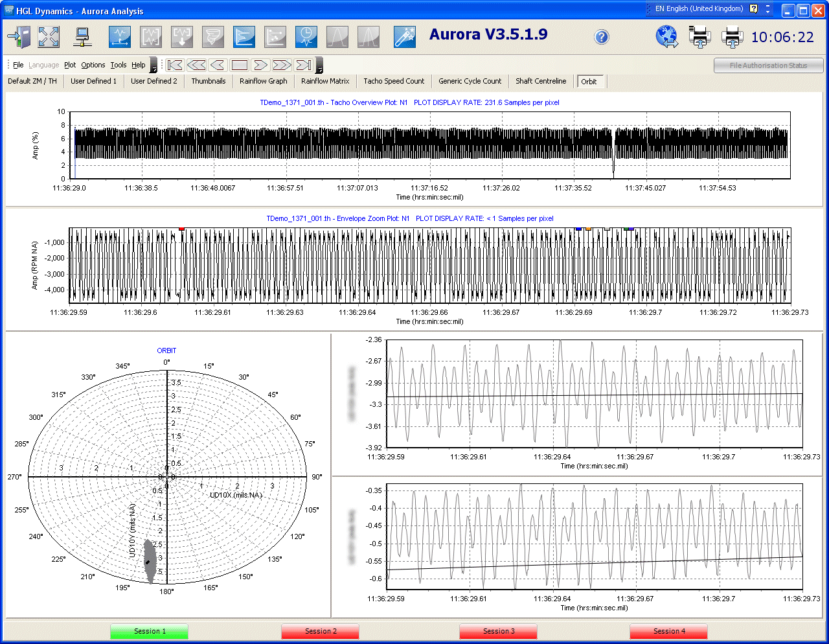The height and width of the screenshot is (644, 829).
Task: Toggle Session 1 green button
Action: pyautogui.click(x=149, y=631)
